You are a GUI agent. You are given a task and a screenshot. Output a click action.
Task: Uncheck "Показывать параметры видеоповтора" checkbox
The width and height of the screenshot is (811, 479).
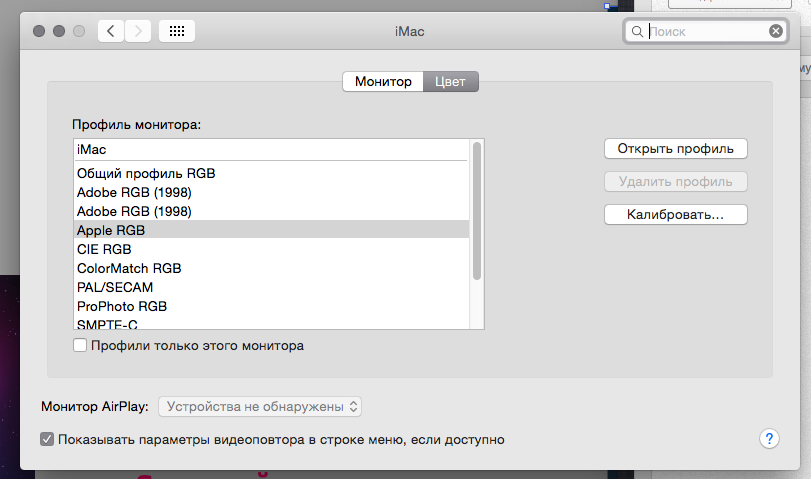click(47, 439)
